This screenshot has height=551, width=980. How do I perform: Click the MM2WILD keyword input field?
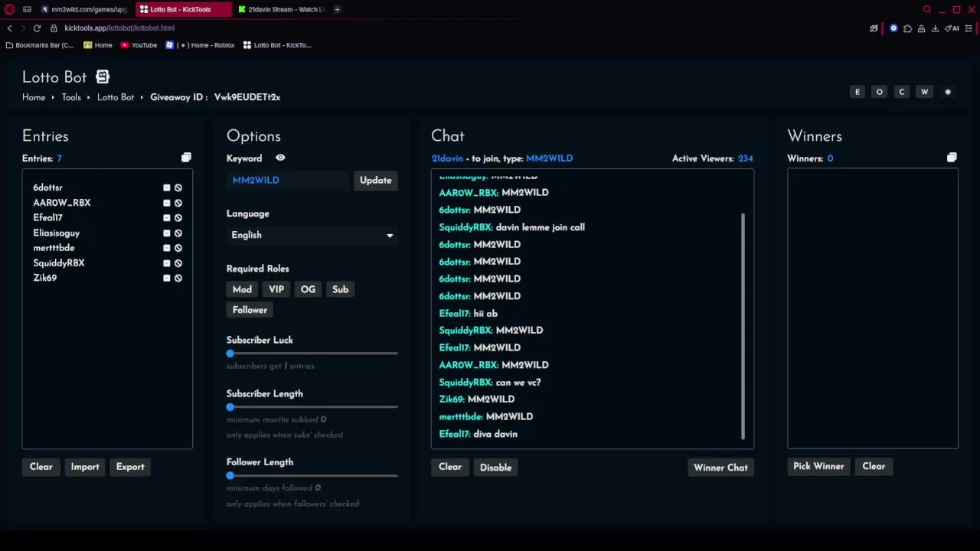pyautogui.click(x=288, y=181)
